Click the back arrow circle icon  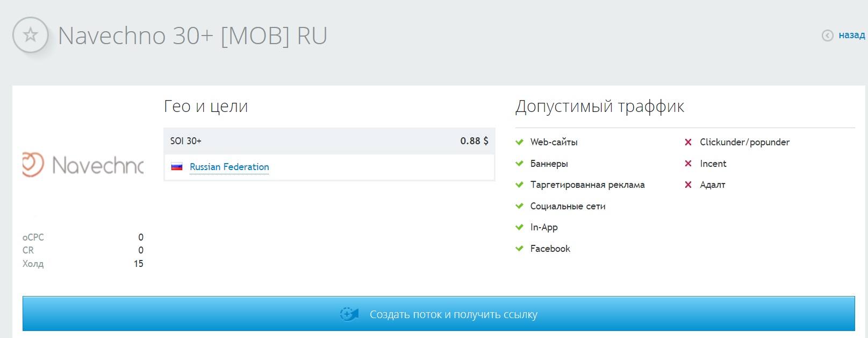point(827,36)
